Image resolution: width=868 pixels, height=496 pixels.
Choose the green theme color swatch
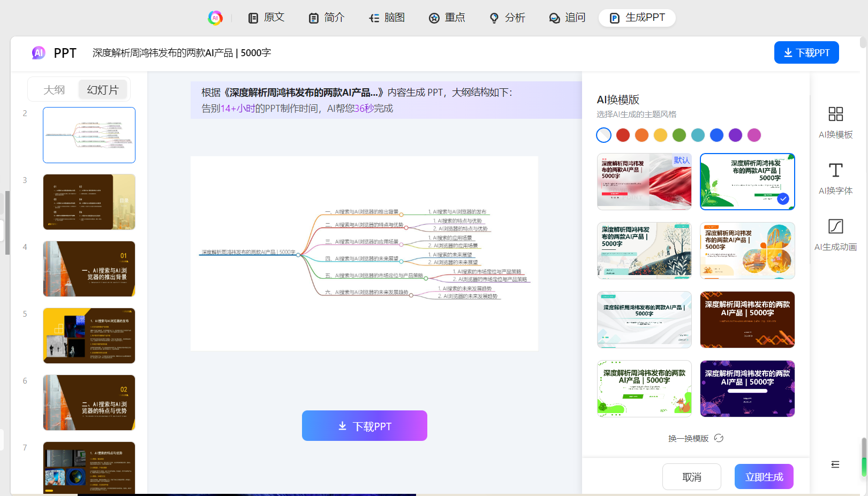pos(679,135)
